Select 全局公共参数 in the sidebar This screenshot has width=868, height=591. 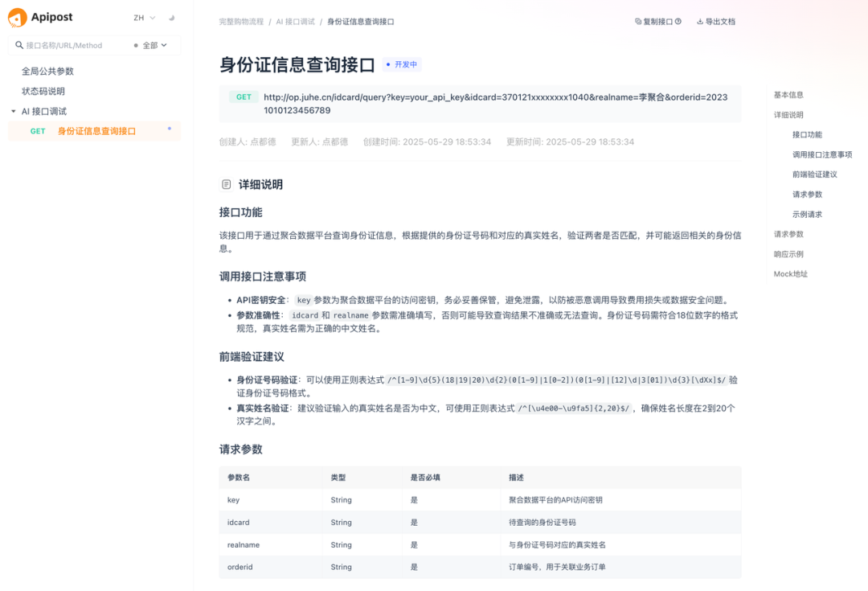48,70
